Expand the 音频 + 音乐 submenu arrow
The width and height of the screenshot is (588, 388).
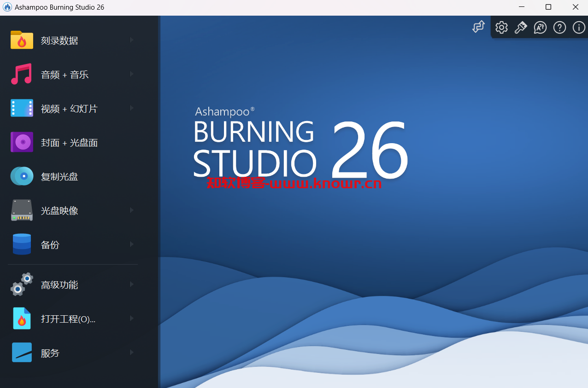click(131, 74)
